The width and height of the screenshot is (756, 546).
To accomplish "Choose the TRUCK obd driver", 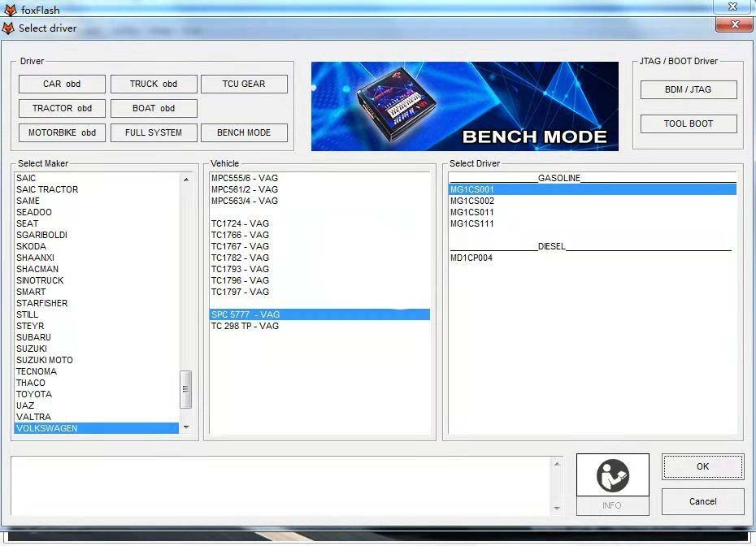I will [x=154, y=84].
